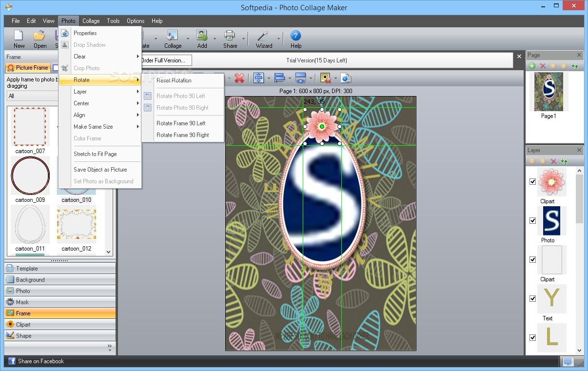Select the cartoon_007 frame thumbnail
Screen dimensions: 588x371
[30, 127]
